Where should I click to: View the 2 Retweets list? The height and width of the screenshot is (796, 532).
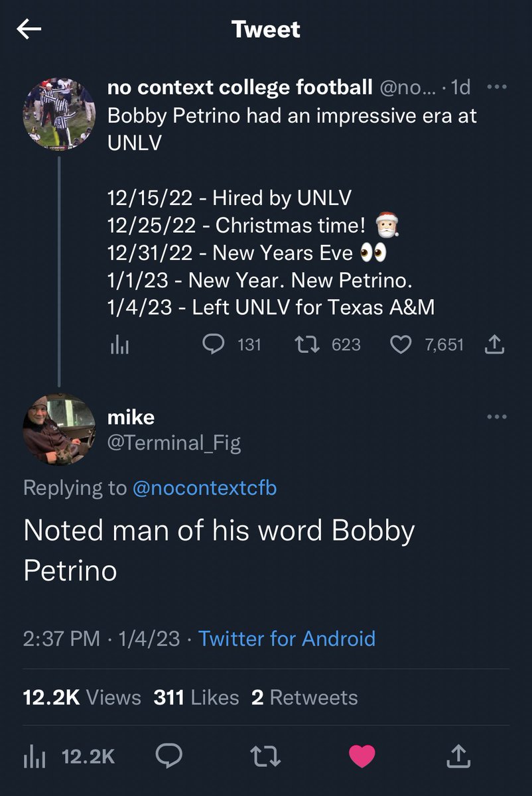(x=305, y=697)
